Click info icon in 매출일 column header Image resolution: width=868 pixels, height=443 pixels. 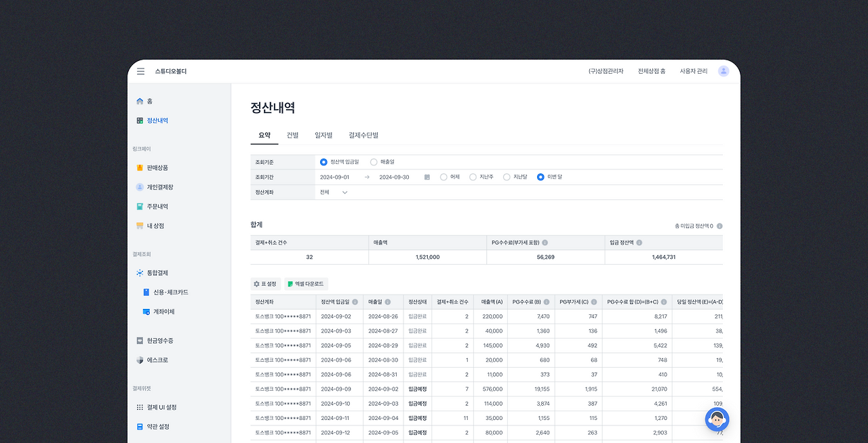point(389,302)
